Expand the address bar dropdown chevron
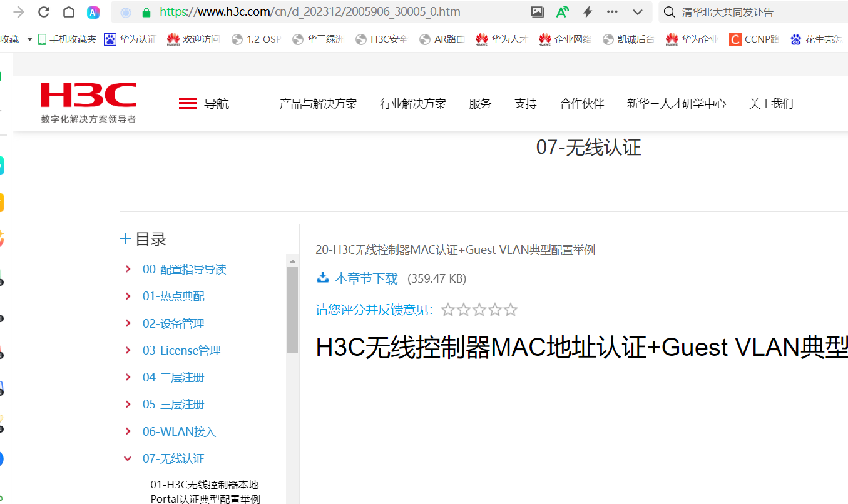This screenshot has height=504, width=848. point(638,12)
